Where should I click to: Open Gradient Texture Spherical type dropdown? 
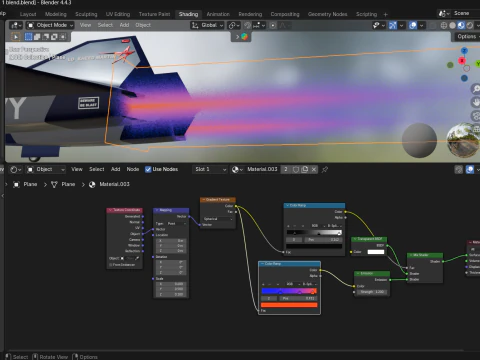(x=218, y=219)
